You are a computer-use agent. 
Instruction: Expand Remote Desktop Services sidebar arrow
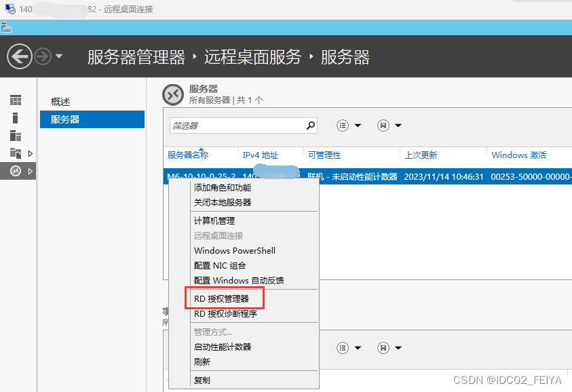coord(31,171)
